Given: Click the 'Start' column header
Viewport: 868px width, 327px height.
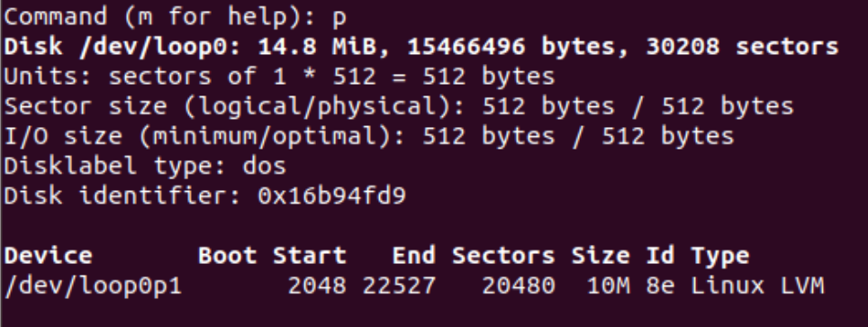Looking at the screenshot, I should (310, 256).
